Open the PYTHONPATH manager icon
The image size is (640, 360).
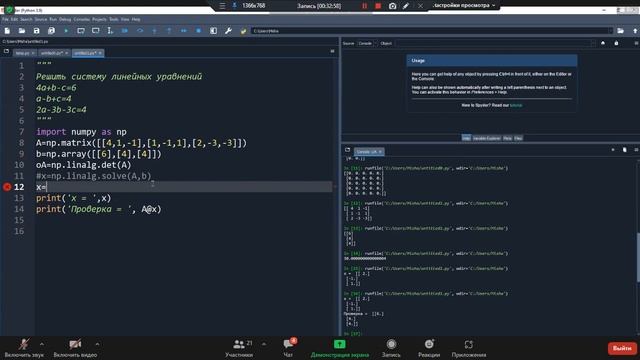(243, 31)
